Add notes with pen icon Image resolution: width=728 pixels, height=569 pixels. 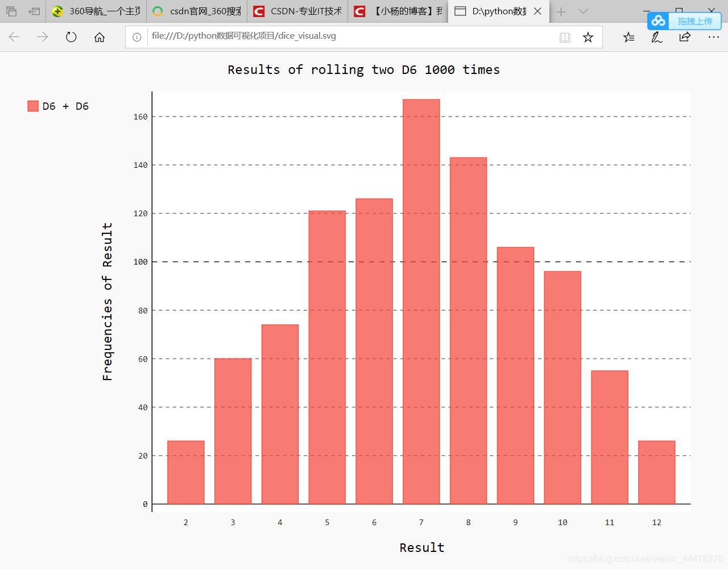click(x=657, y=37)
